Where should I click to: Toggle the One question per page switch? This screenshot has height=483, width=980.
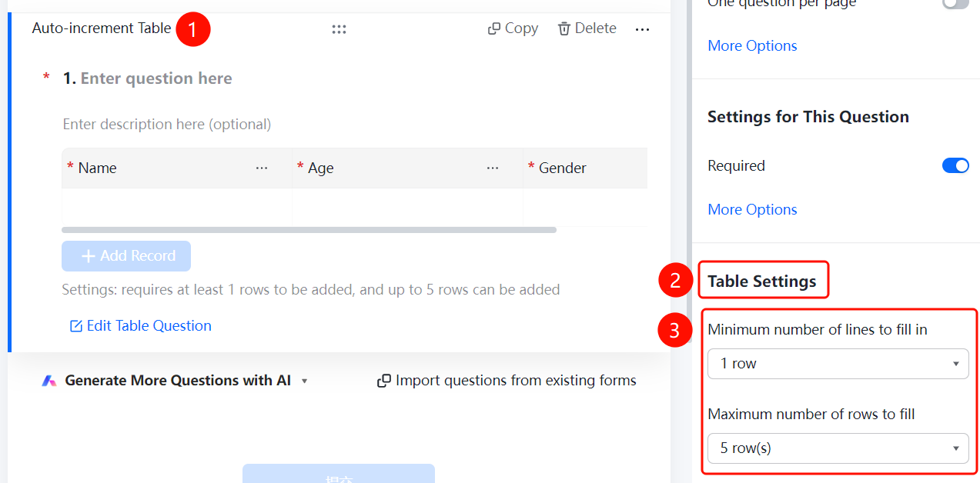point(955,4)
